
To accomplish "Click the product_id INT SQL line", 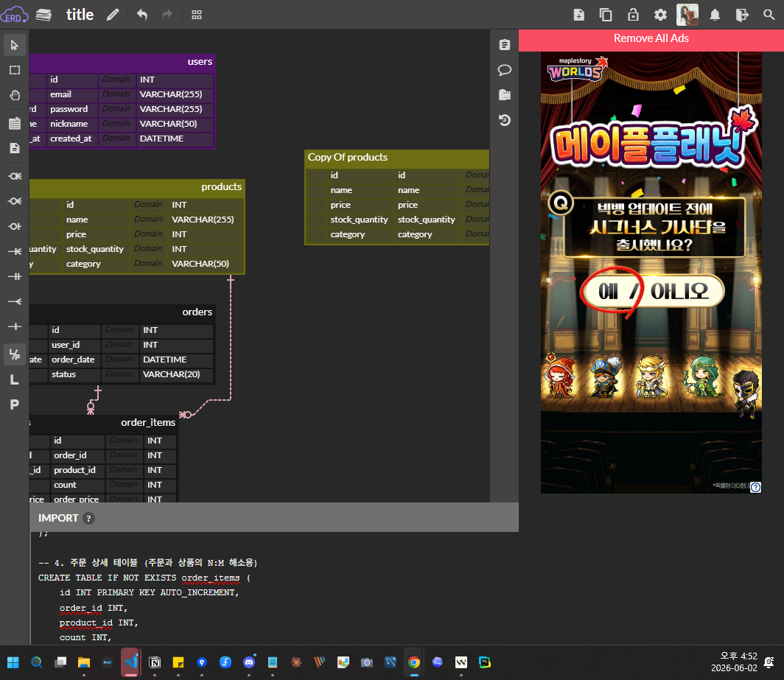I will point(99,623).
